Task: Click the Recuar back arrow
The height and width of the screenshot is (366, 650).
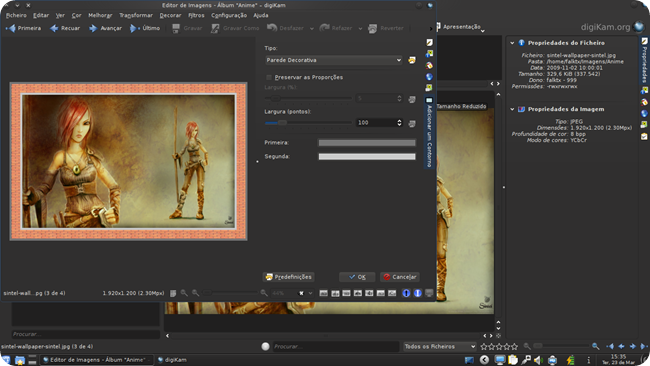Action: click(65, 28)
